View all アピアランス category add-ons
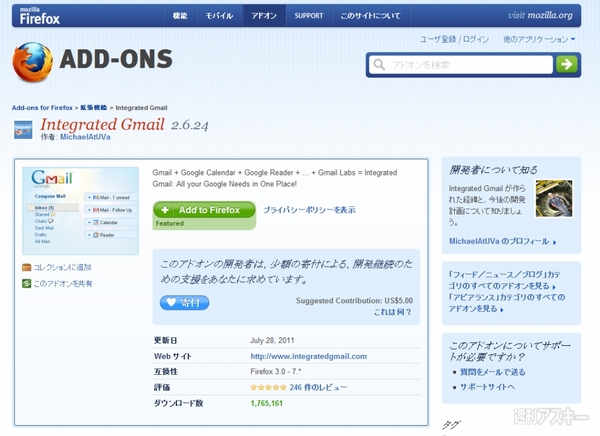The width and height of the screenshot is (600, 436). (x=507, y=303)
